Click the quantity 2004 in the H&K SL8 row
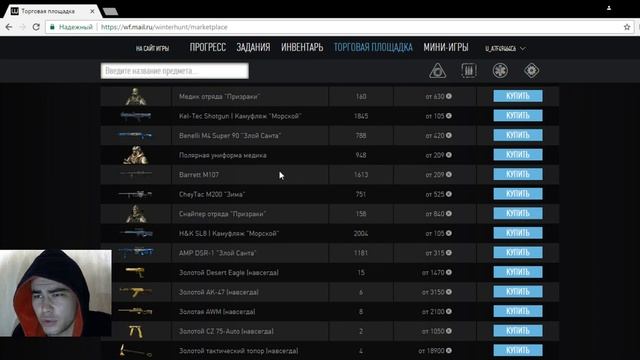 pos(361,233)
